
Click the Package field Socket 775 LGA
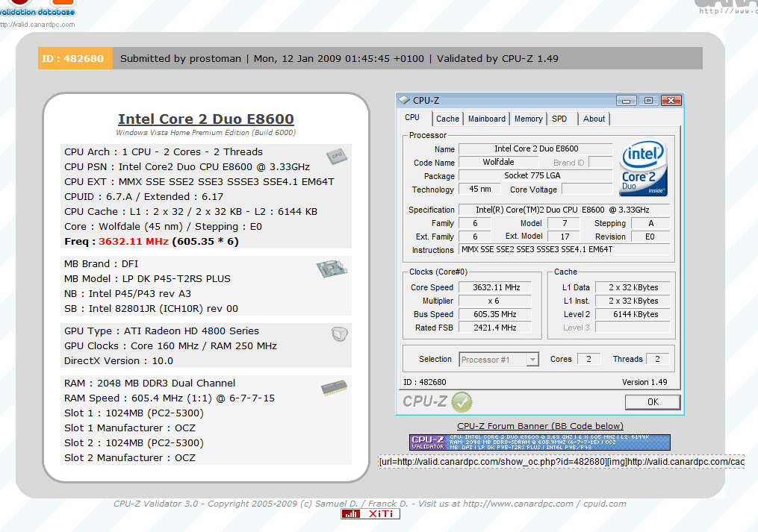[535, 176]
